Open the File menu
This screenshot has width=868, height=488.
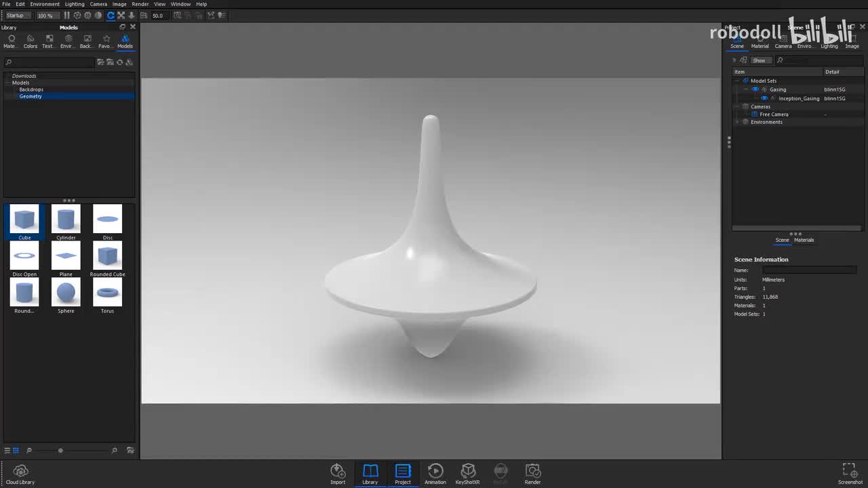pos(6,4)
